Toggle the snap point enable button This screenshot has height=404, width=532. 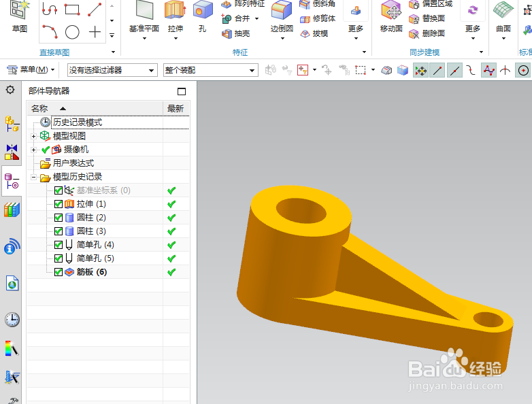point(420,71)
